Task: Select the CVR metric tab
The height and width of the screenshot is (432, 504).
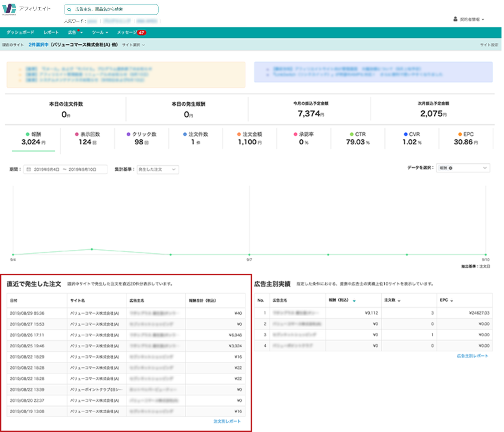Action: (412, 138)
